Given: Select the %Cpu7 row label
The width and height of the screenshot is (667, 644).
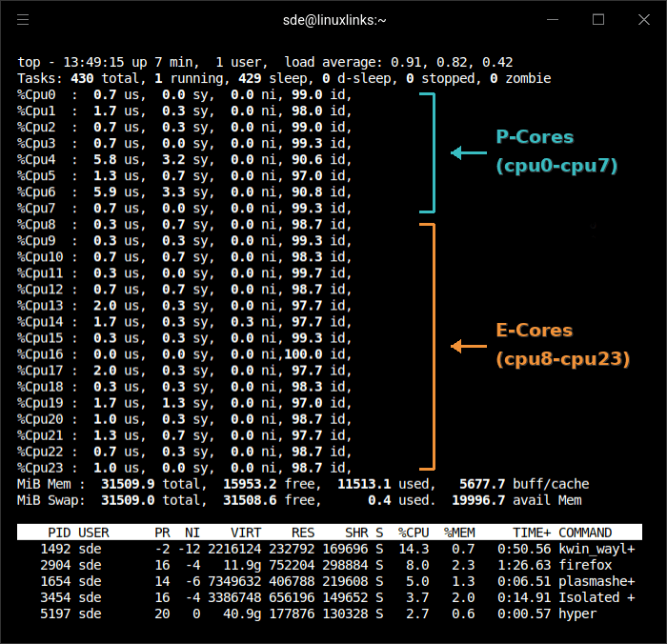Looking at the screenshot, I should tap(36, 209).
